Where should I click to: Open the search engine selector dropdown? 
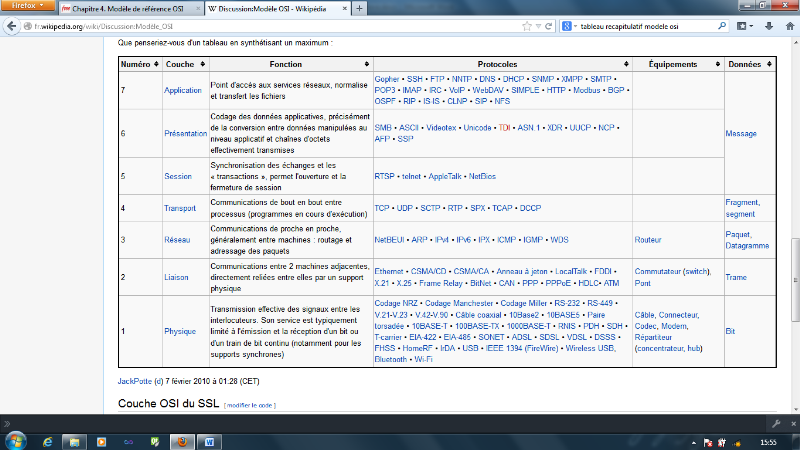[x=569, y=26]
